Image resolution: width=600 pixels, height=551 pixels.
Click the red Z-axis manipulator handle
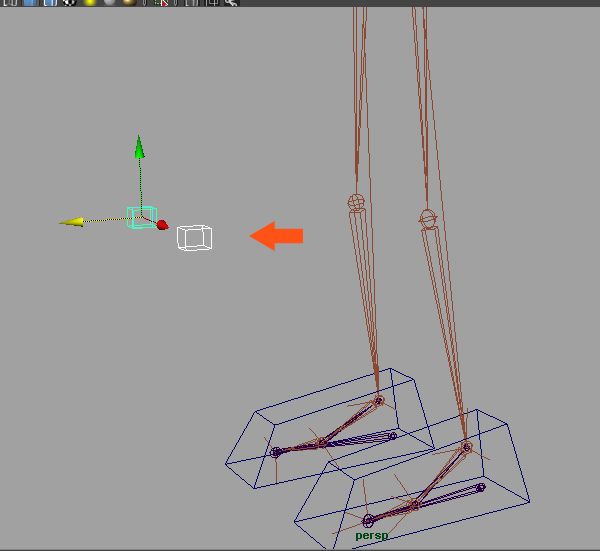[x=163, y=225]
